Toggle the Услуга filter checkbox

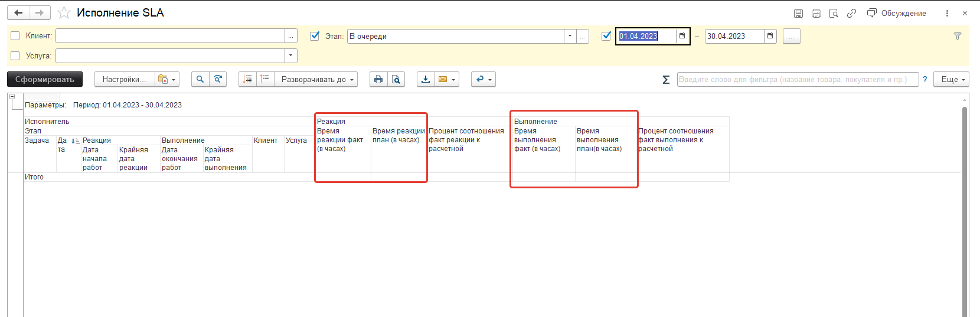(15, 55)
